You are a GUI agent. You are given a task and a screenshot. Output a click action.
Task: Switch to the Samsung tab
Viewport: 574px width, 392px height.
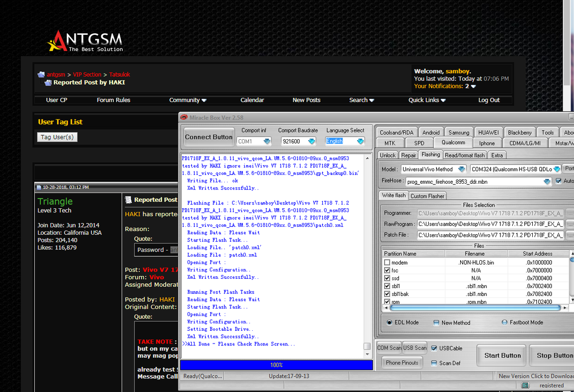pos(459,132)
